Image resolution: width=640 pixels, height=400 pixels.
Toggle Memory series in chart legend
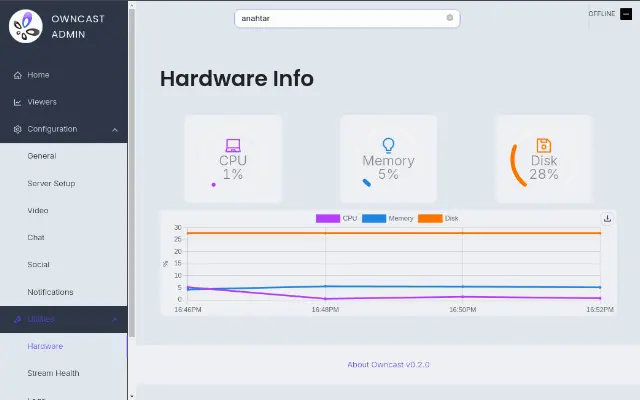pos(387,218)
